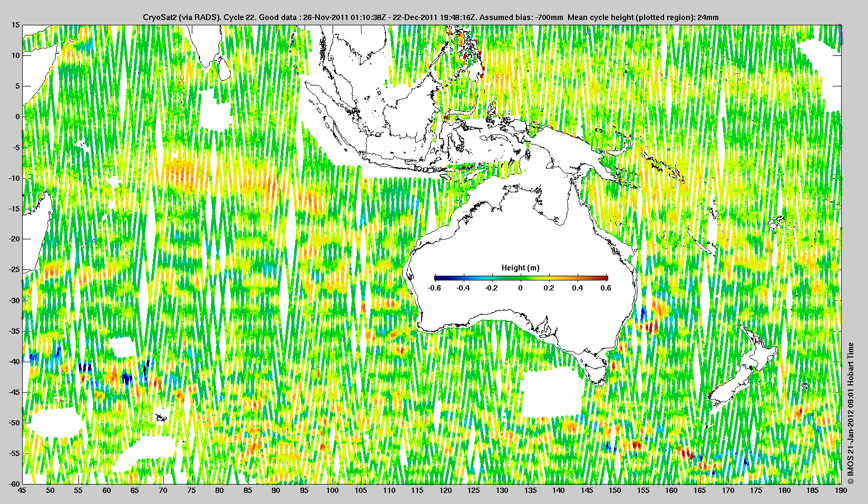Click the plot title text starting with CryoSat2
Screen dimensions: 868x504
click(431, 17)
